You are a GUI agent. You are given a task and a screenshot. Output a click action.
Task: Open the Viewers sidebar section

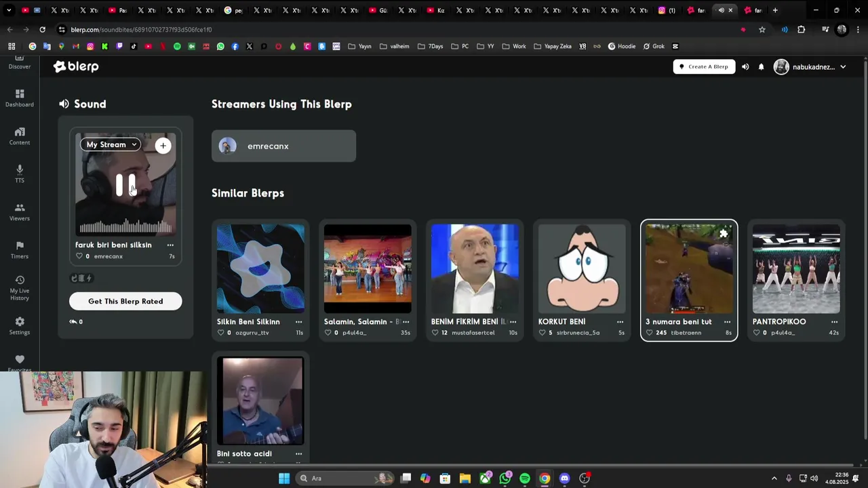click(x=20, y=212)
